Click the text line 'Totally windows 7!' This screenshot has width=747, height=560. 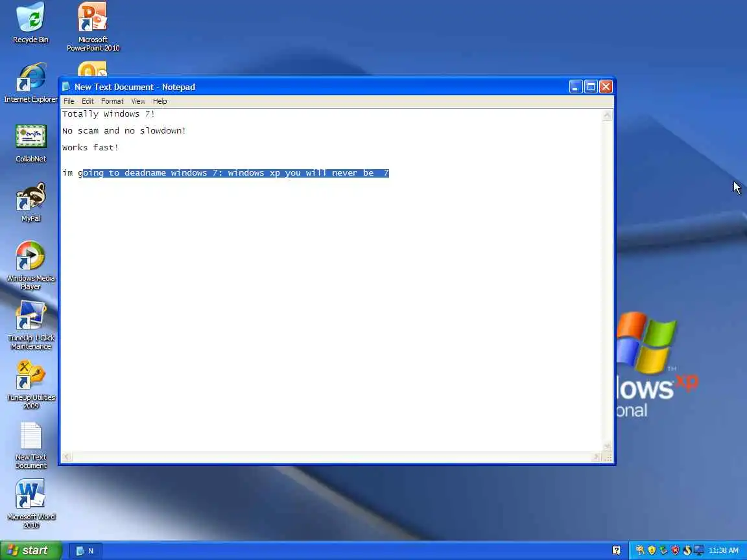[109, 114]
